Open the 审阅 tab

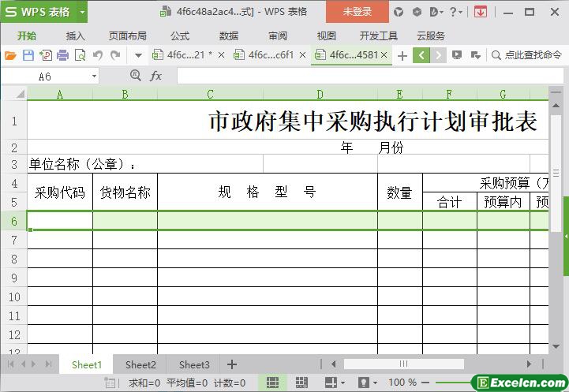[x=278, y=36]
